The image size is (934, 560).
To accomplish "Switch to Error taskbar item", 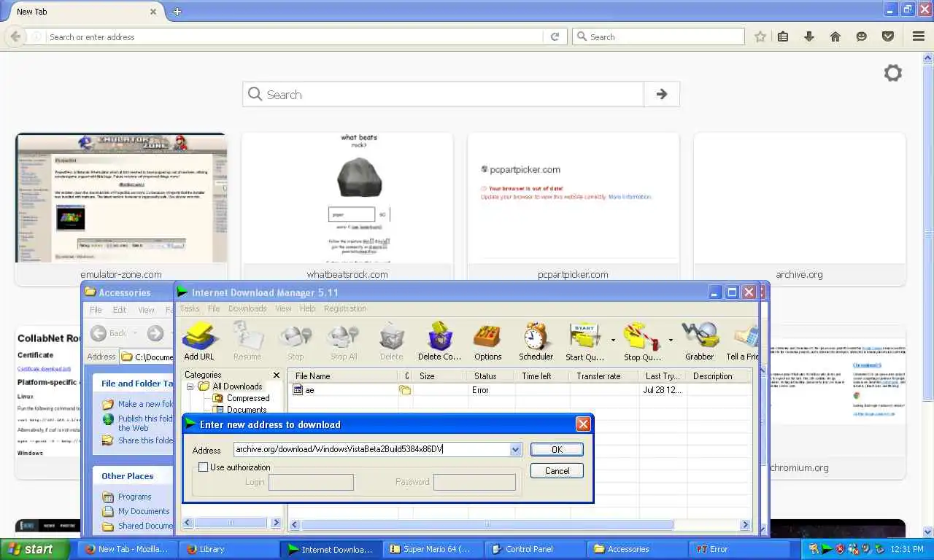I will (x=739, y=549).
